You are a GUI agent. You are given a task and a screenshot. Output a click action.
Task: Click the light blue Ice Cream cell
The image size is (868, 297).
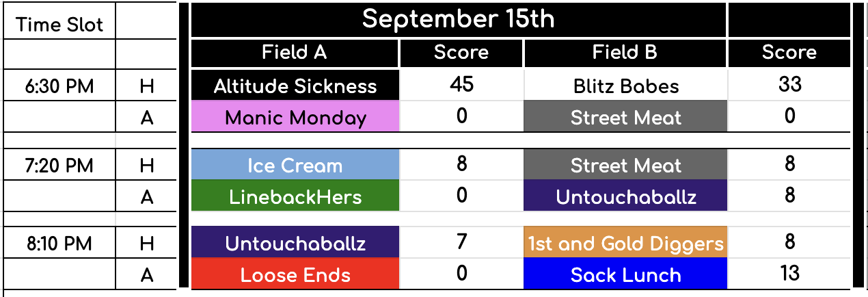click(x=295, y=166)
